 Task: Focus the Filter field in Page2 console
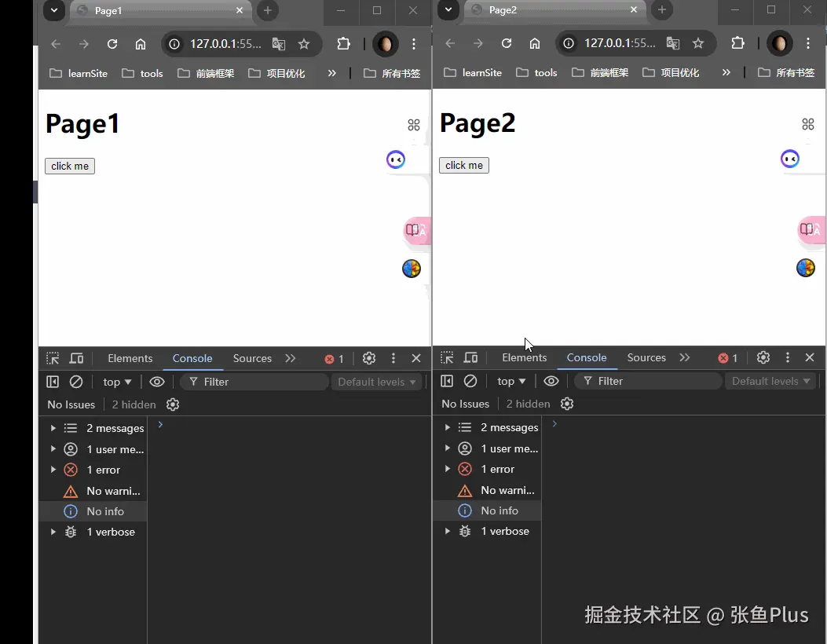pyautogui.click(x=648, y=381)
